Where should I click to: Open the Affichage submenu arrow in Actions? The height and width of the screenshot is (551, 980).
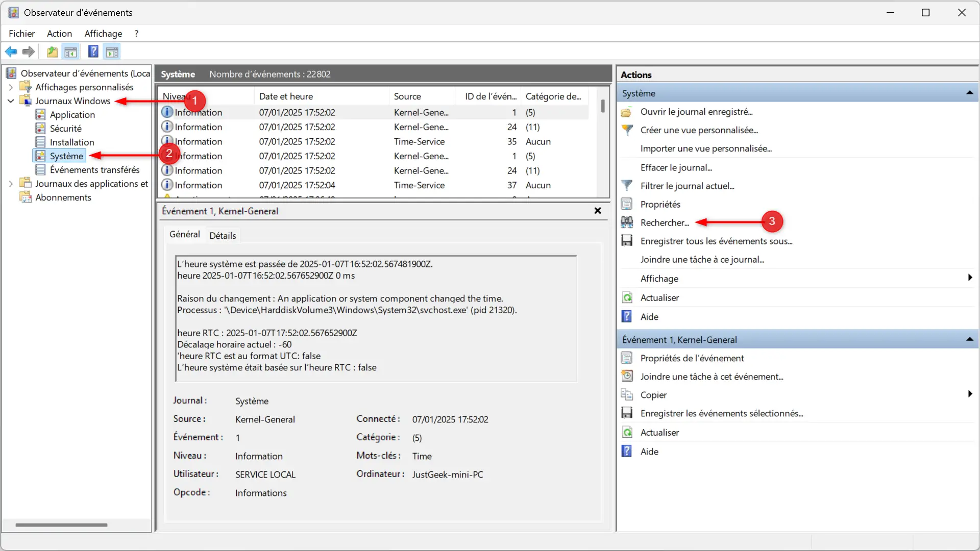coord(970,278)
